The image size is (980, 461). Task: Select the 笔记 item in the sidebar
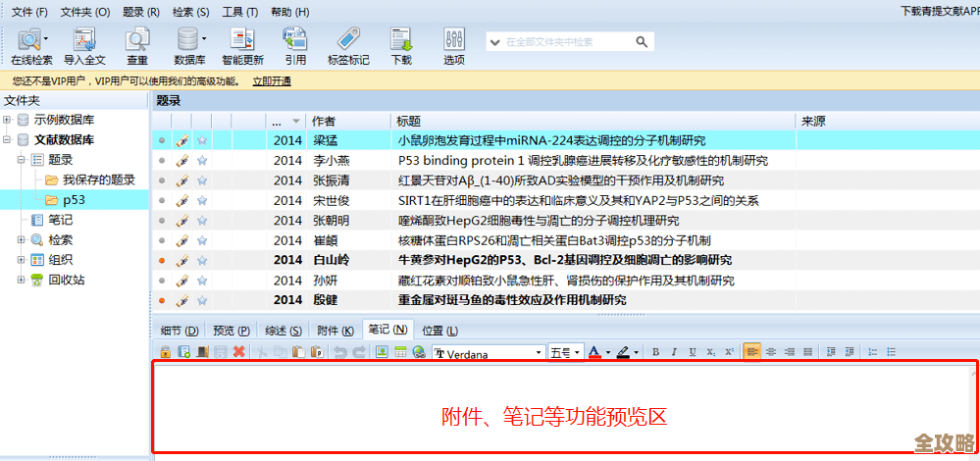pos(61,220)
